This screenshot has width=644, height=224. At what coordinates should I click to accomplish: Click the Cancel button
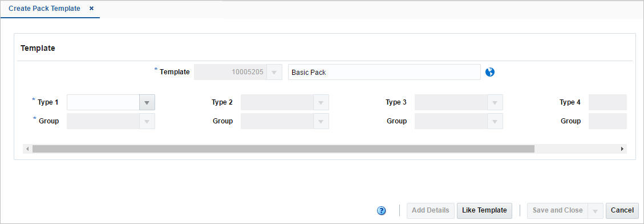[x=622, y=210]
